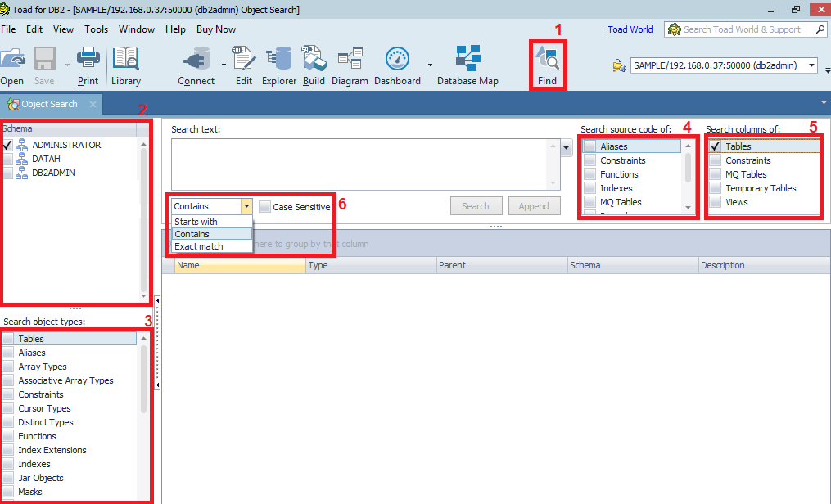Click the Schema list vertical scrollbar
This screenshot has width=831, height=504.
click(144, 219)
